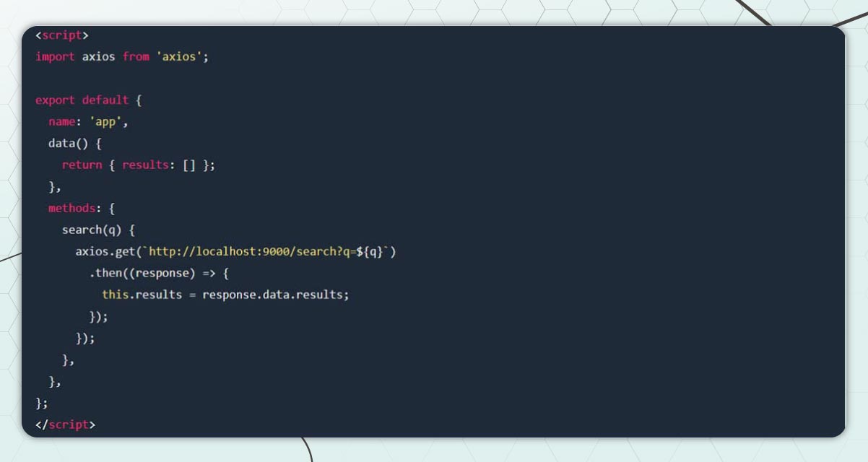The height and width of the screenshot is (462, 868).
Task: Click the results key in return statement
Action: pos(145,165)
